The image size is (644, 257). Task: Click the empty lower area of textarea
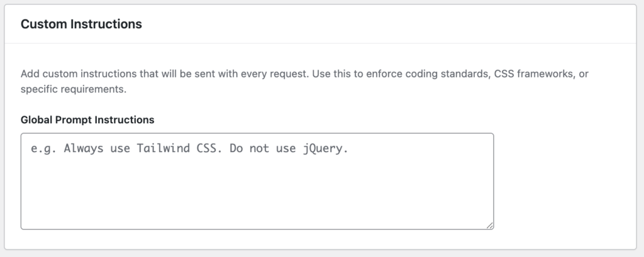(257, 201)
